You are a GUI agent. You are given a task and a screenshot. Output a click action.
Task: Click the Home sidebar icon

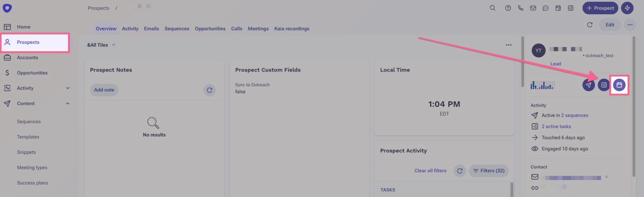[x=7, y=27]
